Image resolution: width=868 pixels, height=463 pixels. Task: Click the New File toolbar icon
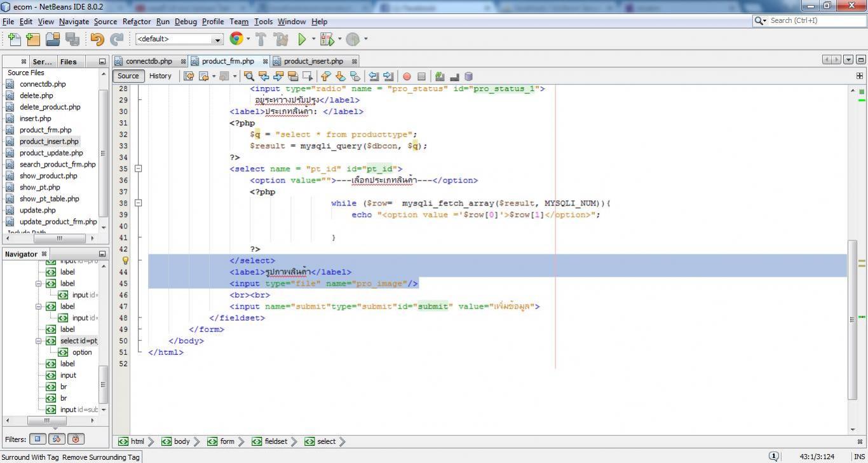click(14, 39)
